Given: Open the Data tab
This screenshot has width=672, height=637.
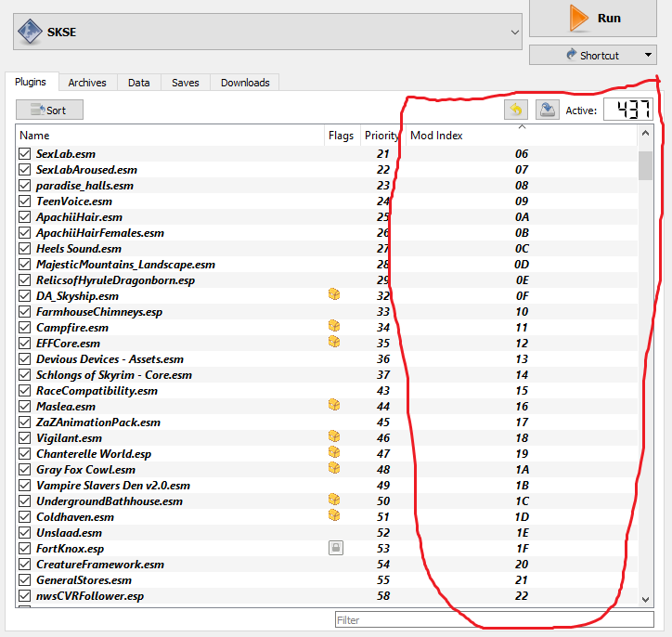Looking at the screenshot, I should 139,83.
